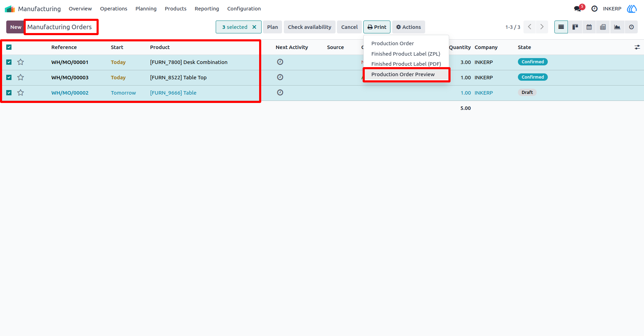
Task: Open next activity clock for WH/MO/00001
Action: coord(280,62)
